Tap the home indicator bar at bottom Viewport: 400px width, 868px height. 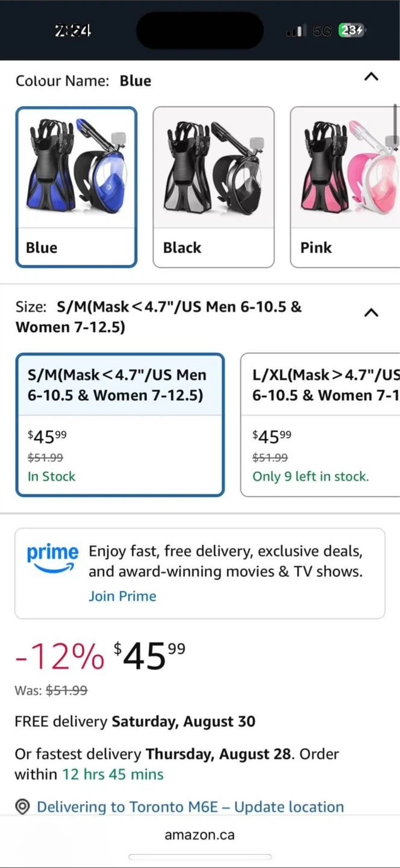pos(199,857)
